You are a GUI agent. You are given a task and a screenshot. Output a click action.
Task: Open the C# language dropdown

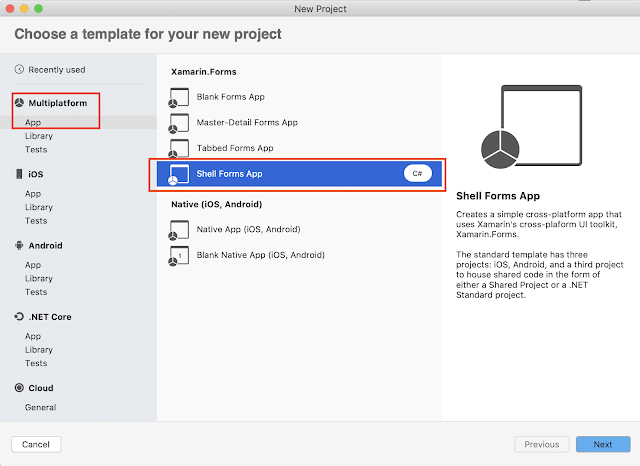click(418, 173)
